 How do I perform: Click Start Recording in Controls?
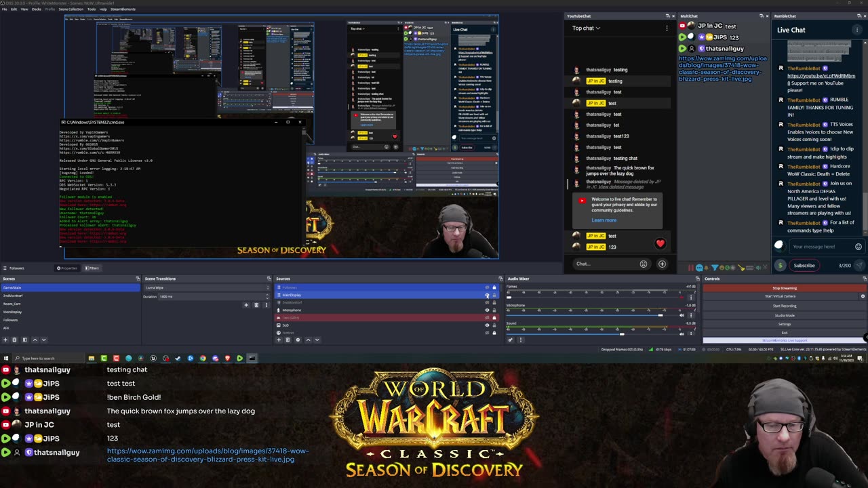click(x=785, y=306)
